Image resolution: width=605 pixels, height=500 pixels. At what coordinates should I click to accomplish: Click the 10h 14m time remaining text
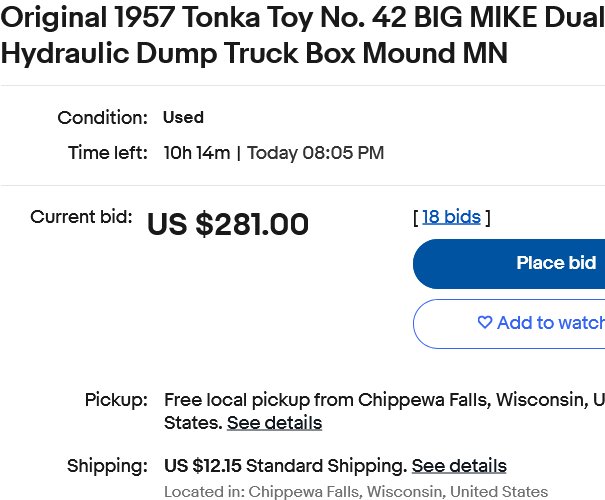[x=197, y=153]
